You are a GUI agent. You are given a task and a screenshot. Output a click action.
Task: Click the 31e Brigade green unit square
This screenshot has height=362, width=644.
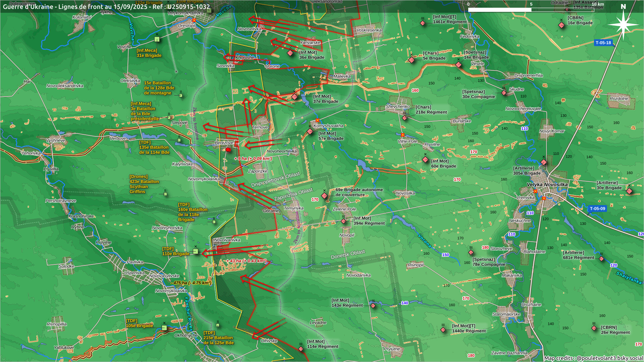(x=157, y=40)
